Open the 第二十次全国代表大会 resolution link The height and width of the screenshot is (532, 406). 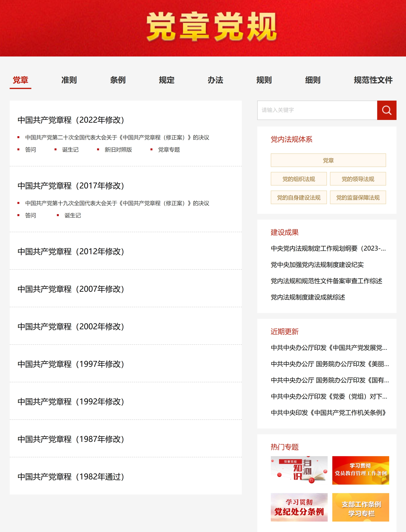117,138
